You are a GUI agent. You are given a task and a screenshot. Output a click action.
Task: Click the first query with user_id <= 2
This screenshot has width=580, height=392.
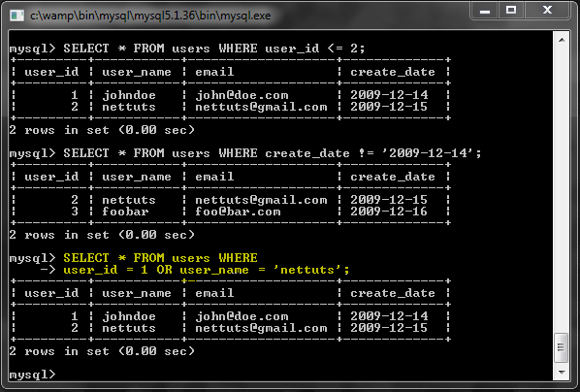[213, 49]
